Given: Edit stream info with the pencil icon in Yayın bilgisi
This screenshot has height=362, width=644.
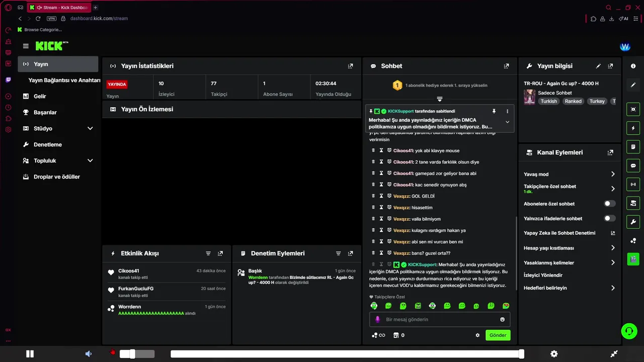Looking at the screenshot, I should coord(598,66).
